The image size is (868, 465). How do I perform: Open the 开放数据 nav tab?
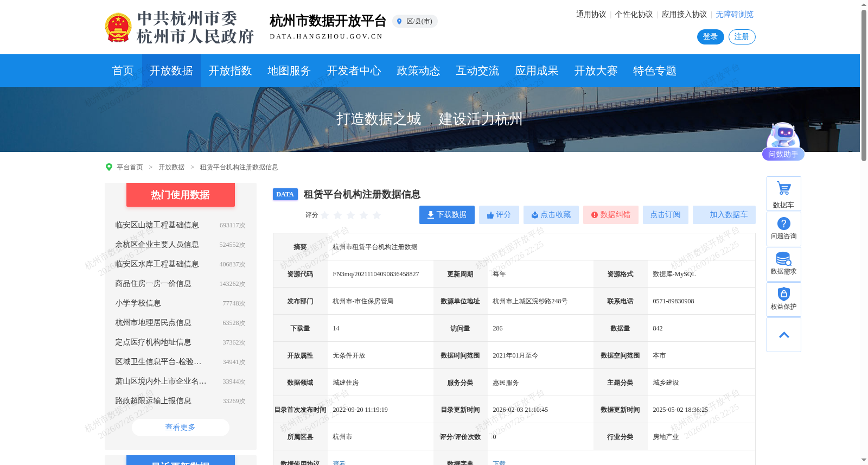point(171,71)
